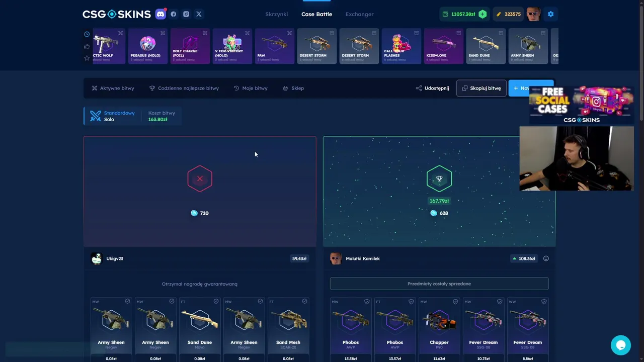Select the Sand Mesh SCAR-20 item card
This screenshot has height=362, width=644.
point(288,329)
